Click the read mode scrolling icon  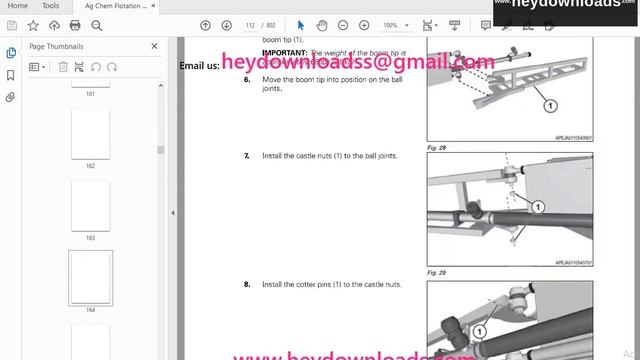coord(454,25)
